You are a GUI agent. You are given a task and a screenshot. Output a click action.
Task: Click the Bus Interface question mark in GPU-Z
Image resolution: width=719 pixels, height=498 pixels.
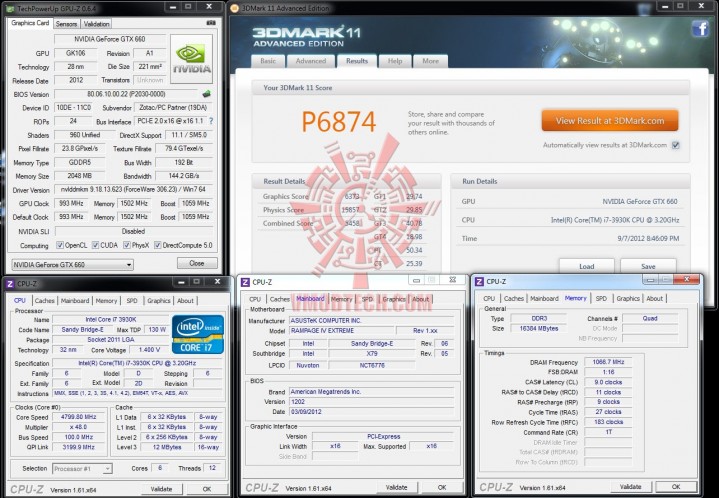pos(211,121)
